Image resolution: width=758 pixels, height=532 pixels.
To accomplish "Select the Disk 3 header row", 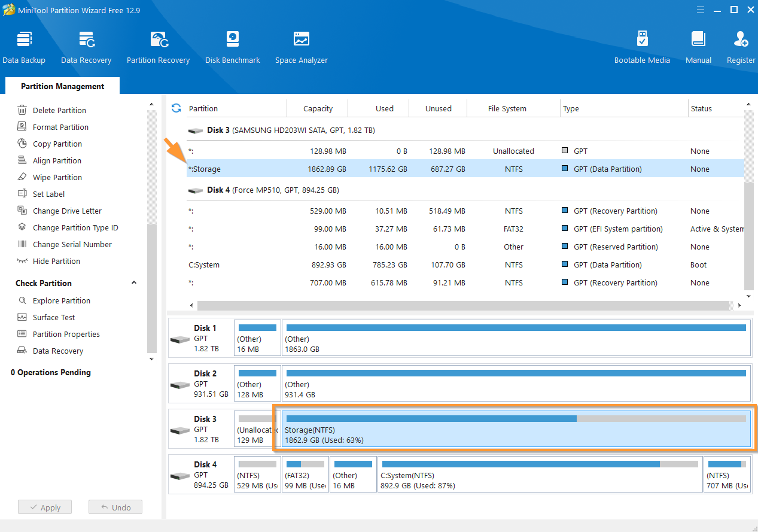I will pos(465,130).
